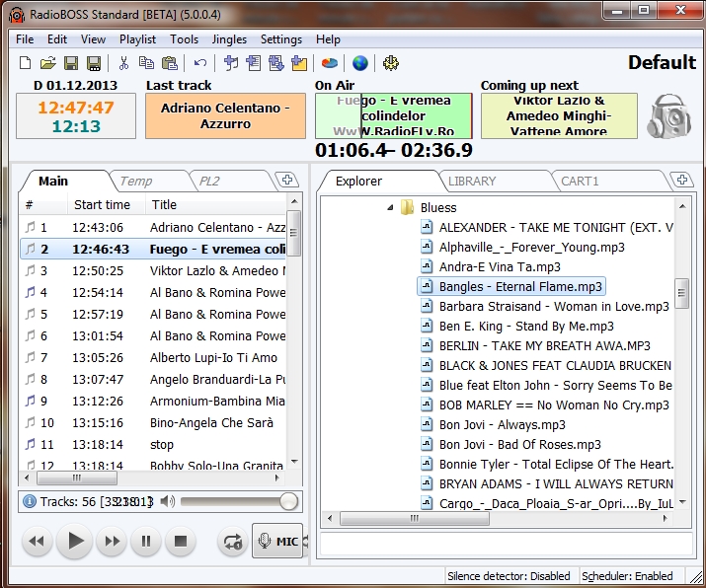Image resolution: width=706 pixels, height=588 pixels.
Task: Select BOB MARLEY == No Woman No Cry.mp3
Action: click(545, 404)
